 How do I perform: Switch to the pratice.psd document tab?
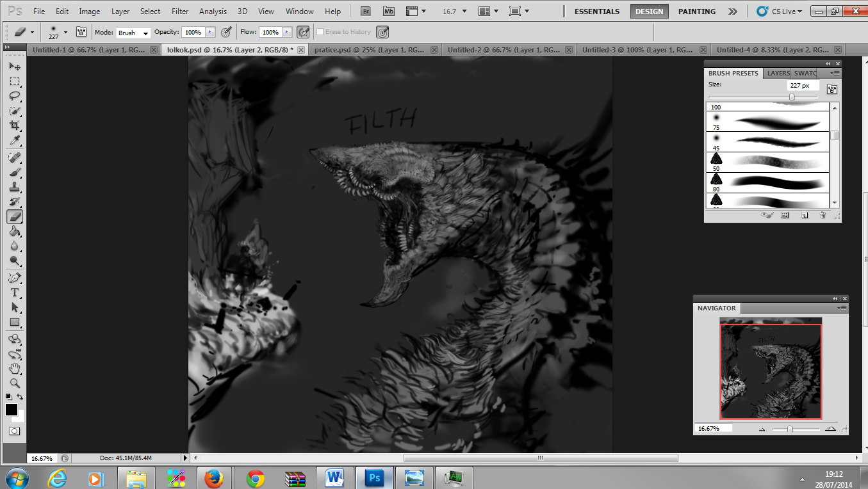(368, 49)
